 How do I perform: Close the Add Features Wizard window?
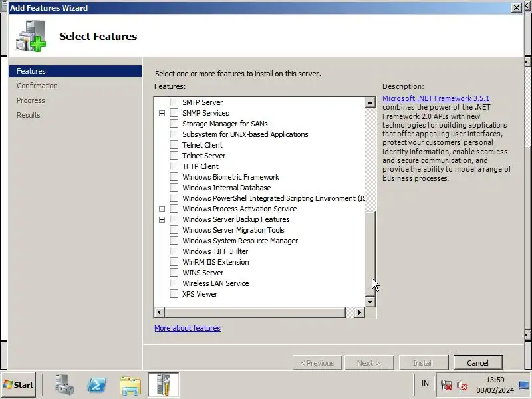tap(517, 7)
